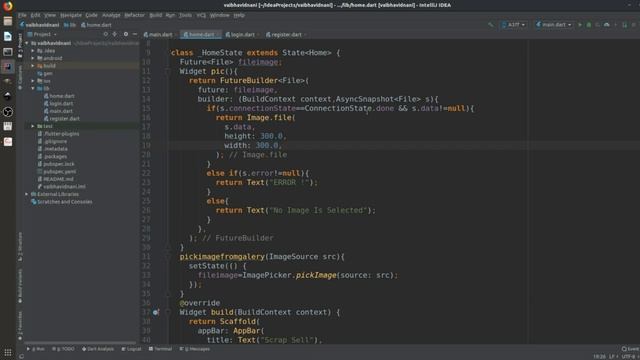Open OBS Studio from the dock

(x=8, y=112)
